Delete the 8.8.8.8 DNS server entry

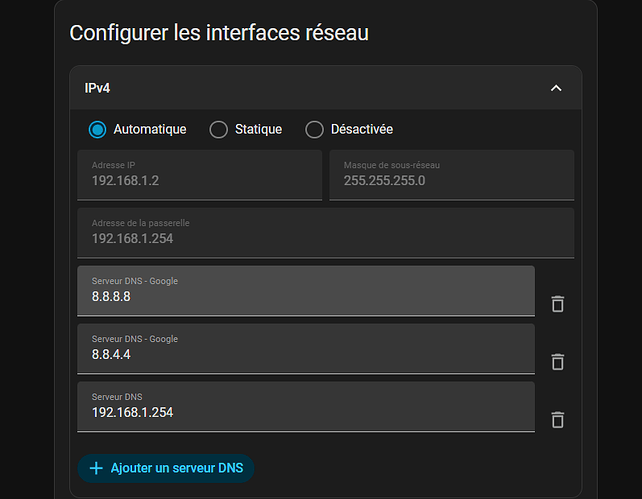pos(557,304)
